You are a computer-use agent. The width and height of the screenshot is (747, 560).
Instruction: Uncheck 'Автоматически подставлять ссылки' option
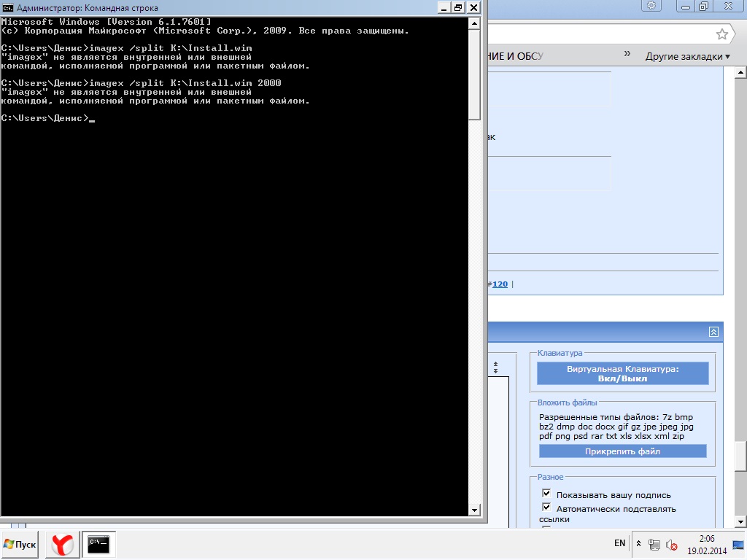(546, 507)
